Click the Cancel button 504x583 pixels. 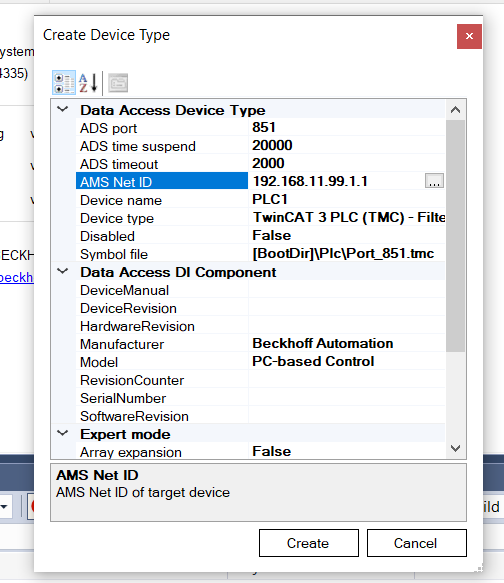(x=417, y=543)
